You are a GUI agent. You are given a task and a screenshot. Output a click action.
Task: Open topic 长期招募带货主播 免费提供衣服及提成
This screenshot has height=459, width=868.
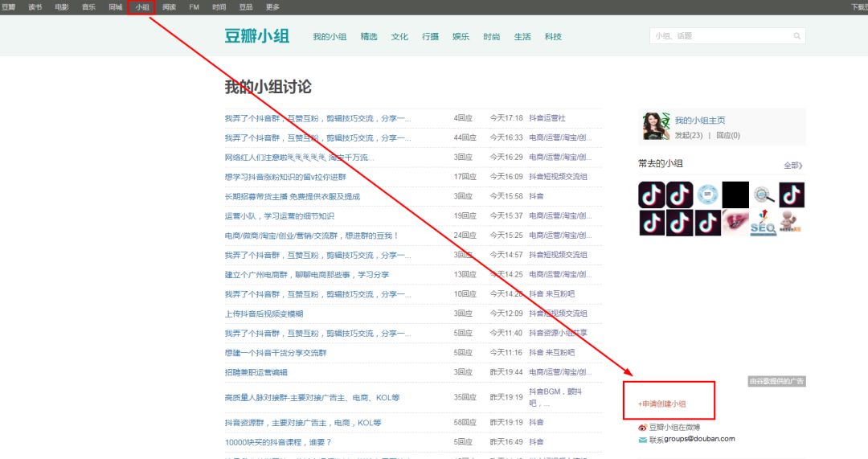[x=293, y=197]
